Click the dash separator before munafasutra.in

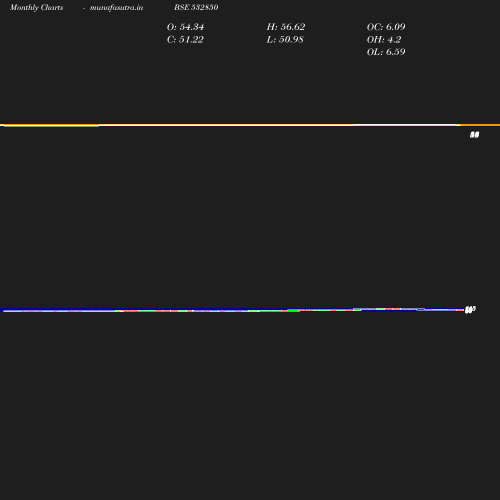(84, 8)
